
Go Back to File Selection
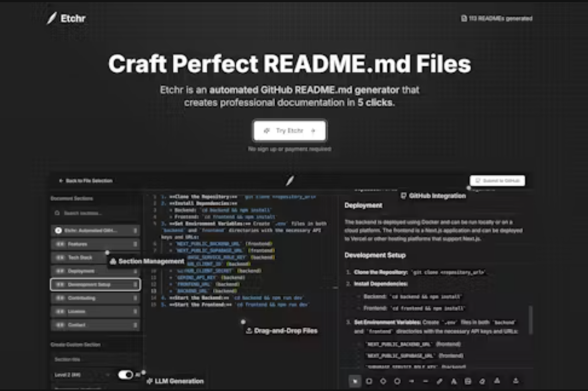point(85,180)
